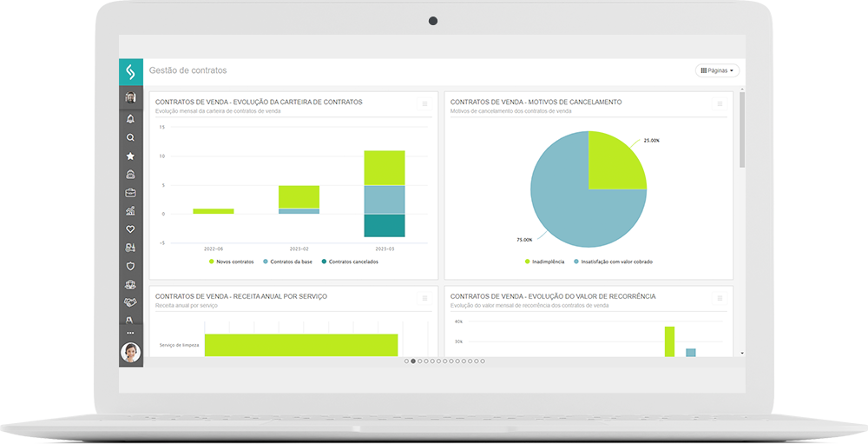Click the shield icon in sidebar
Viewport: 868px width, 444px height.
coord(130,266)
